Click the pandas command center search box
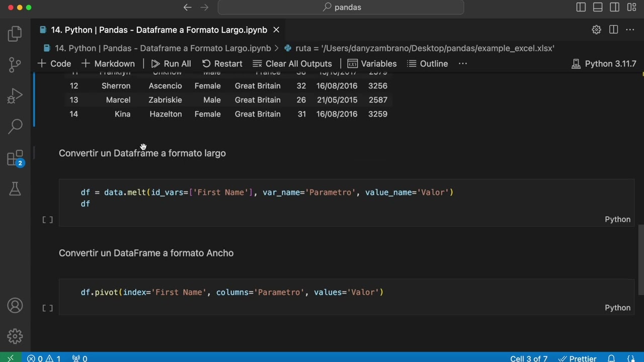Screen dimensions: 644x362 (x=341, y=7)
